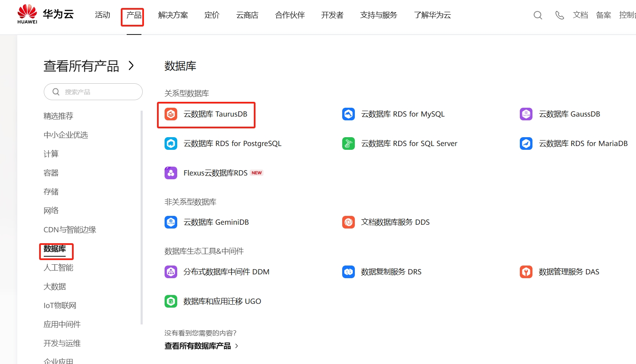The height and width of the screenshot is (364, 636).
Task: Click the TaurusDB product icon
Action: (x=171, y=114)
